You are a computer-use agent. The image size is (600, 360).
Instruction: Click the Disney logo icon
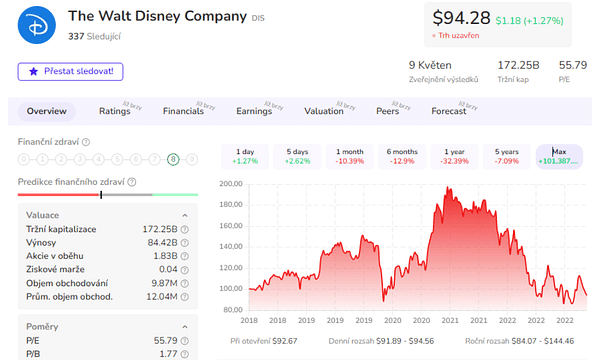pyautogui.click(x=37, y=25)
